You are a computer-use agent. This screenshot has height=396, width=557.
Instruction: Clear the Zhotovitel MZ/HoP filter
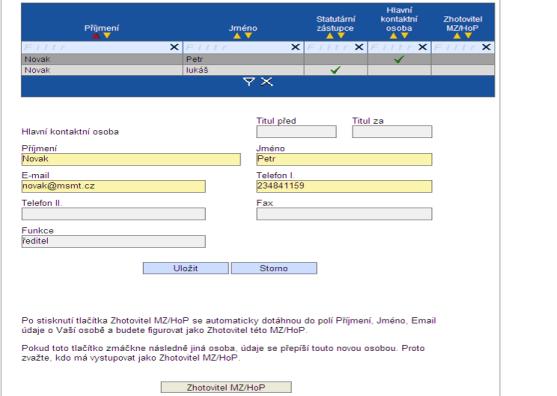click(486, 47)
